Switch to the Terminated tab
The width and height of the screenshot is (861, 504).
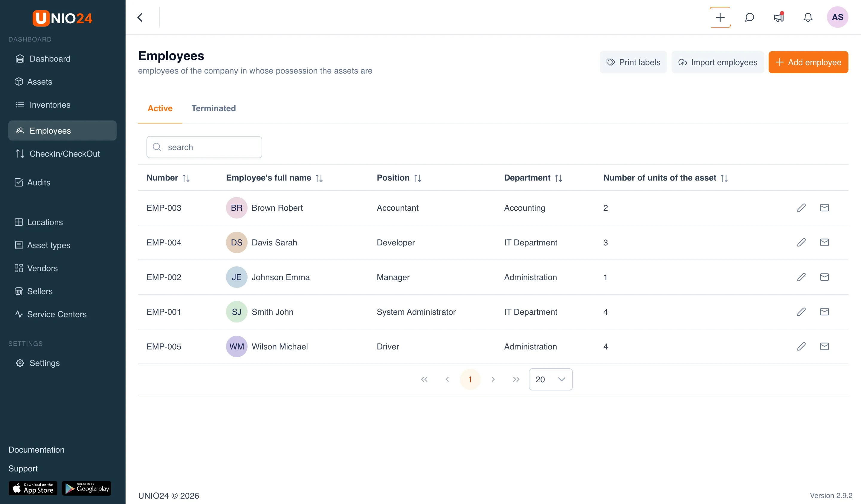pos(213,108)
